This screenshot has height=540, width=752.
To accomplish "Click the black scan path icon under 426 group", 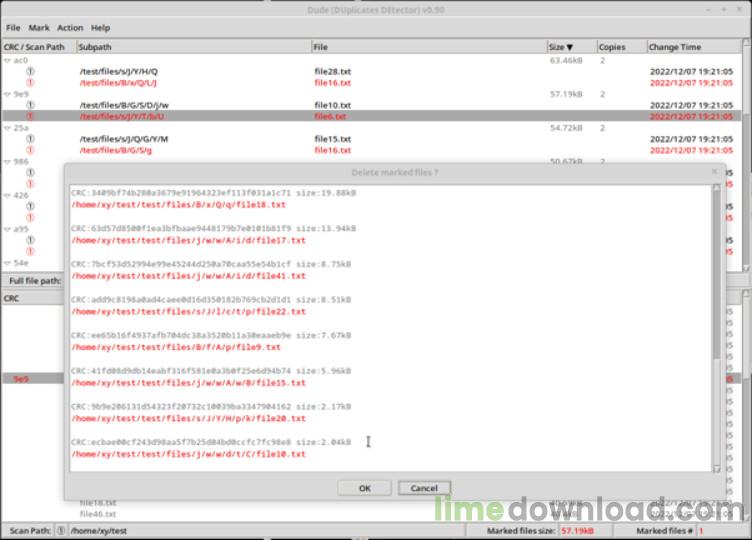I will (30, 206).
